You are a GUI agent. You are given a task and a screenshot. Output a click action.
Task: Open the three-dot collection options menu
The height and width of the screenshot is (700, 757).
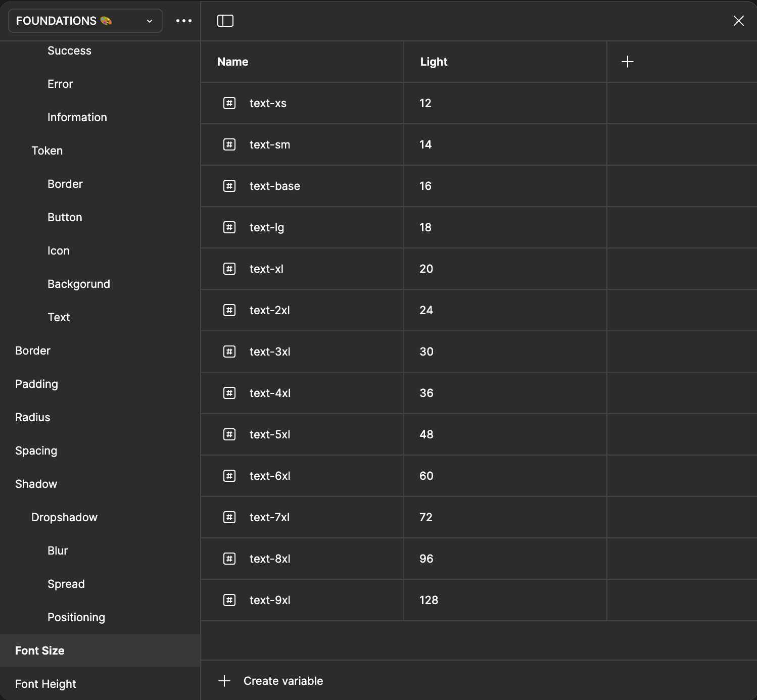point(184,21)
